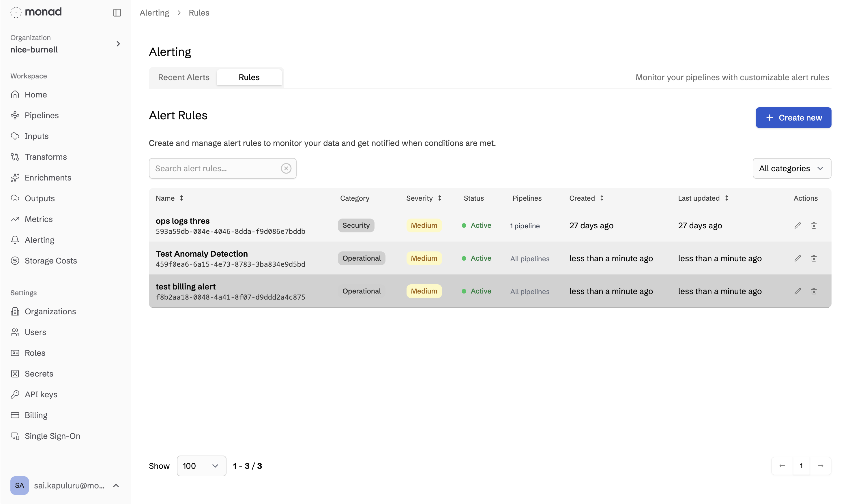The image size is (850, 504).
Task: Click the Search alert rules field
Action: coord(222,168)
